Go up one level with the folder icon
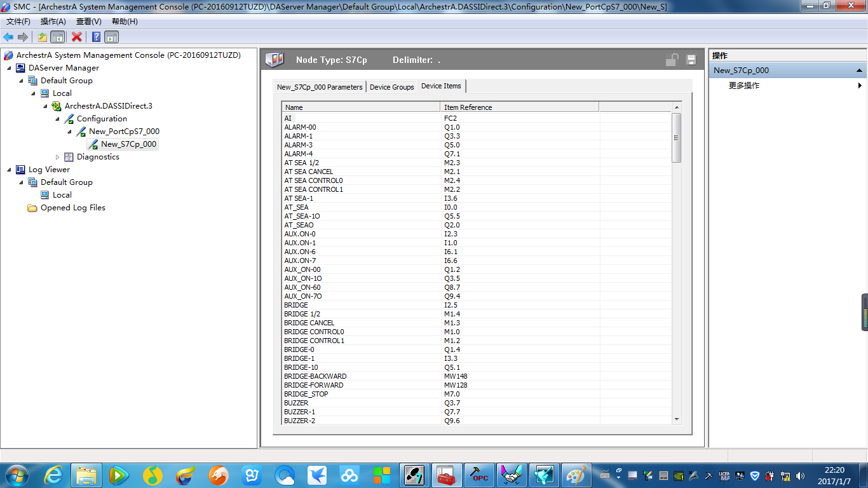Image resolution: width=868 pixels, height=488 pixels. click(x=43, y=37)
